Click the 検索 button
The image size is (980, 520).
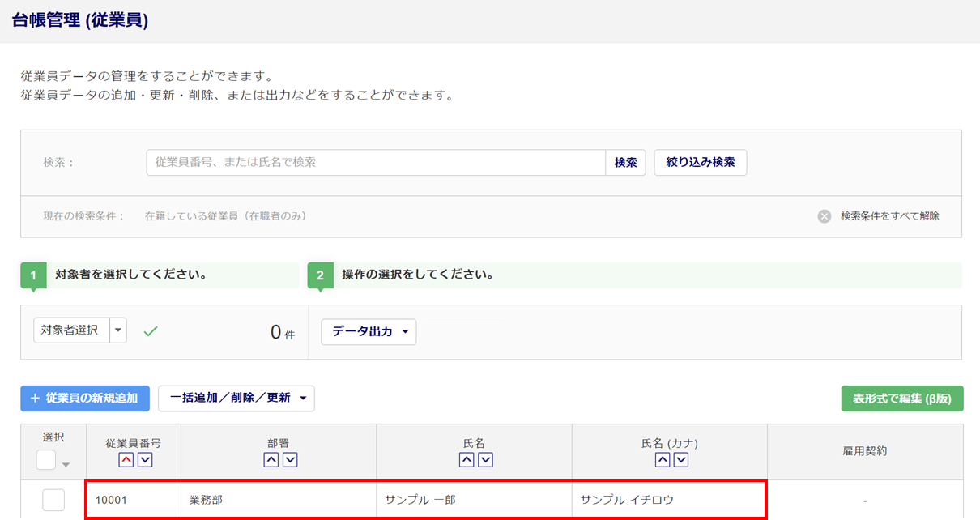coord(625,163)
